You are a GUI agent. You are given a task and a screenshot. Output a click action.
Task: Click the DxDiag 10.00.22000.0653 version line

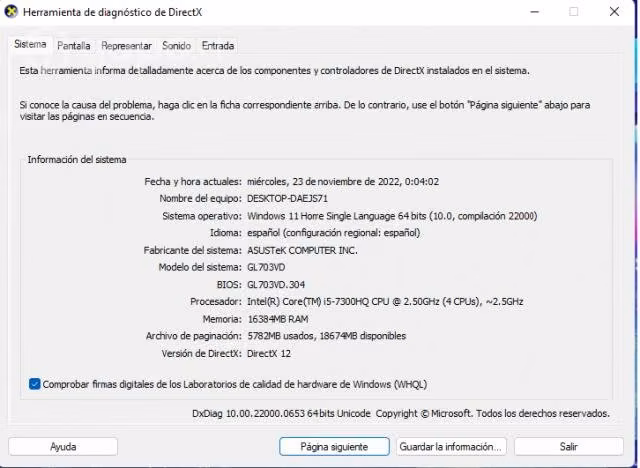pos(401,413)
